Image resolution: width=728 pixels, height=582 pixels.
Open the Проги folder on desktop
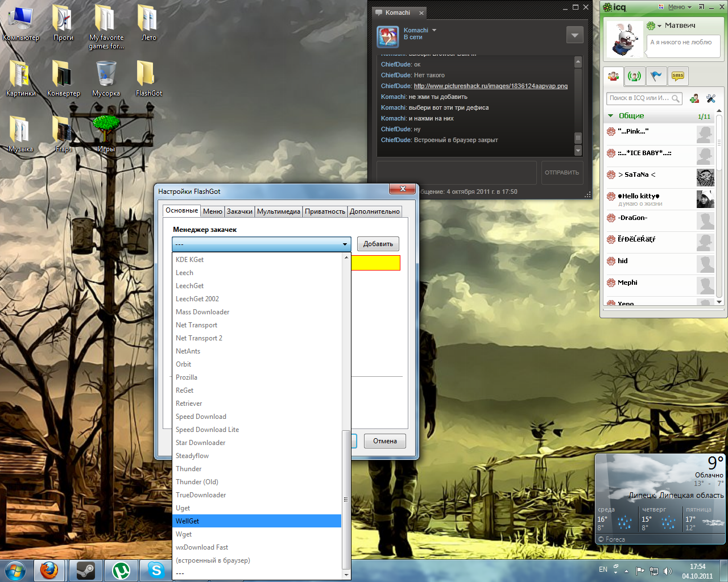point(63,23)
